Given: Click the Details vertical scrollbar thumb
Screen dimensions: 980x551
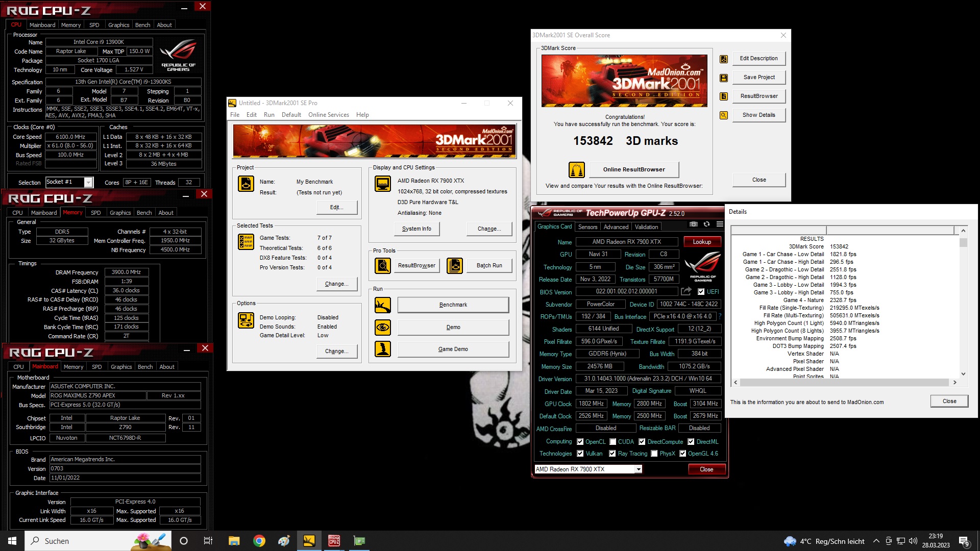Looking at the screenshot, I should 963,242.
